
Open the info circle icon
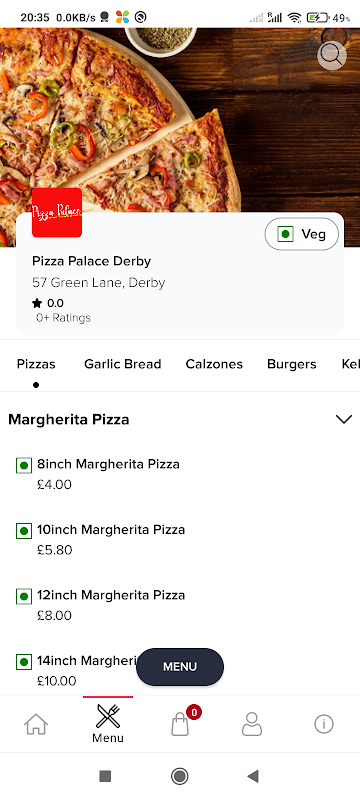point(324,724)
